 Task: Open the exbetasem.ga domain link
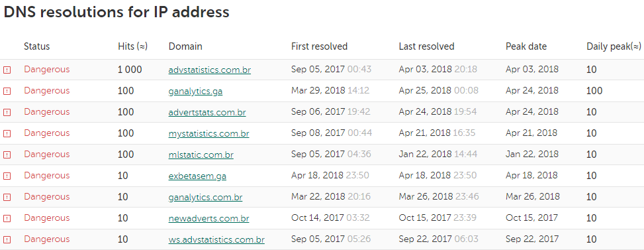[197, 176]
